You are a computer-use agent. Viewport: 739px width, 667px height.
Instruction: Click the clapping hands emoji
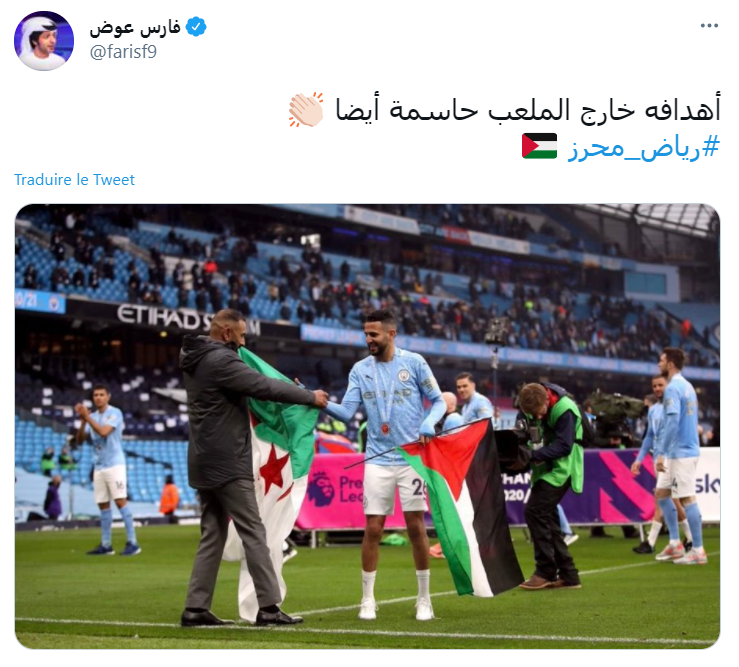click(x=306, y=109)
